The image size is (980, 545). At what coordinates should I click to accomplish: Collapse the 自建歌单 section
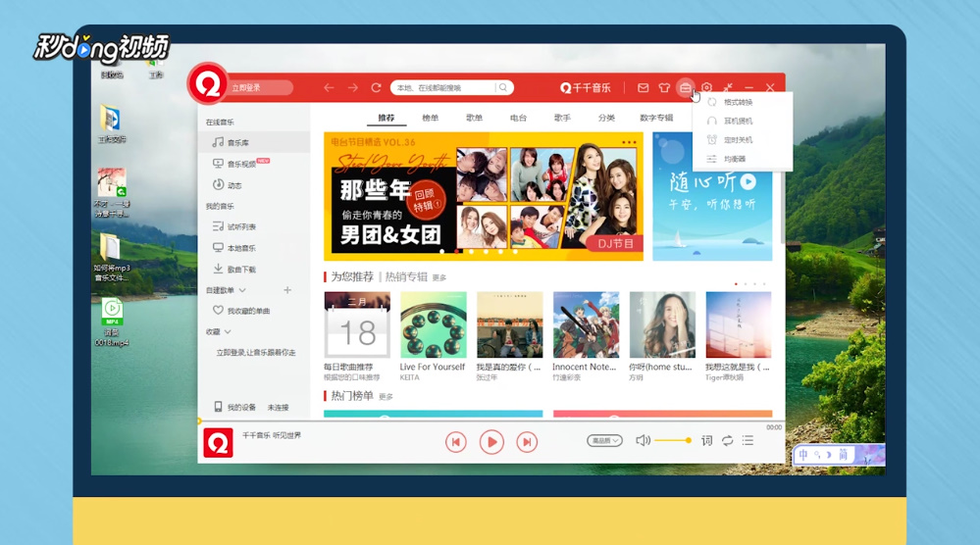tap(242, 290)
